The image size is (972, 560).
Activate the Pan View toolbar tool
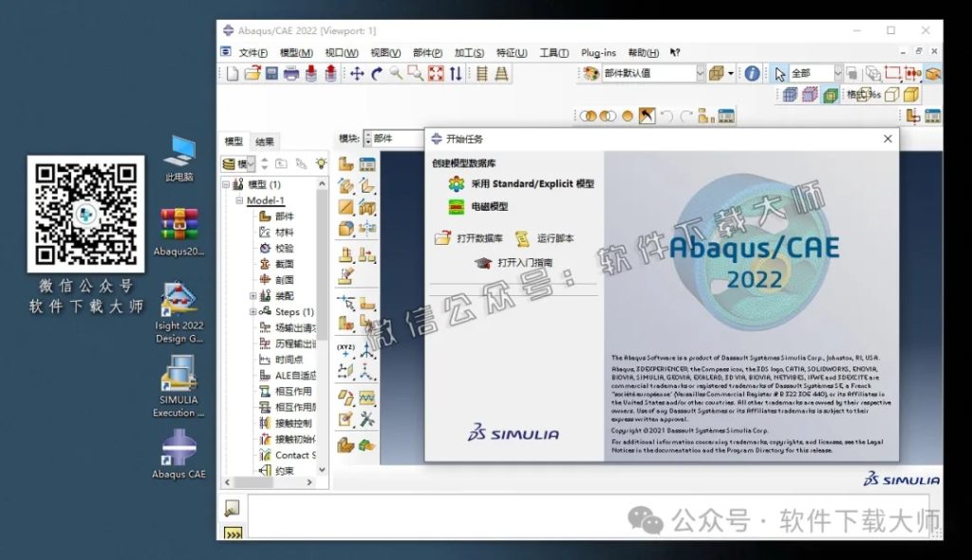click(x=358, y=74)
